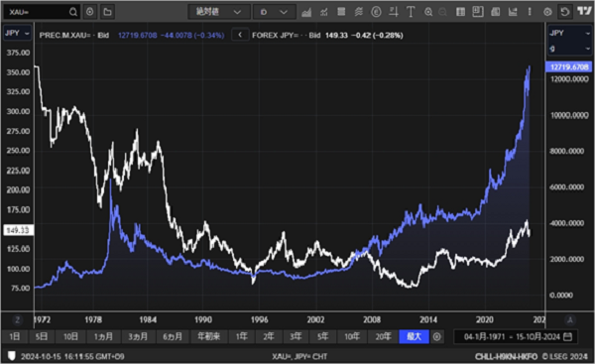Click the white 149.33 price tag on left axis
The width and height of the screenshot is (595, 364).
(x=18, y=230)
